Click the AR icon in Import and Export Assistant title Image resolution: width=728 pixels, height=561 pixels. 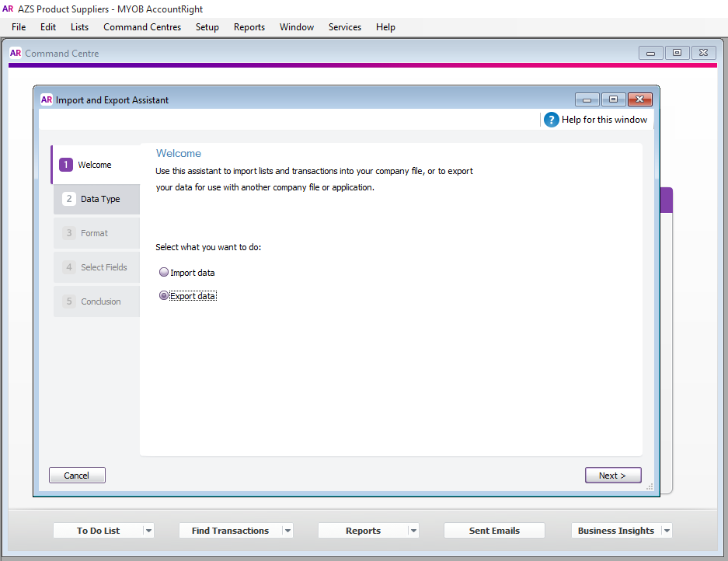47,100
